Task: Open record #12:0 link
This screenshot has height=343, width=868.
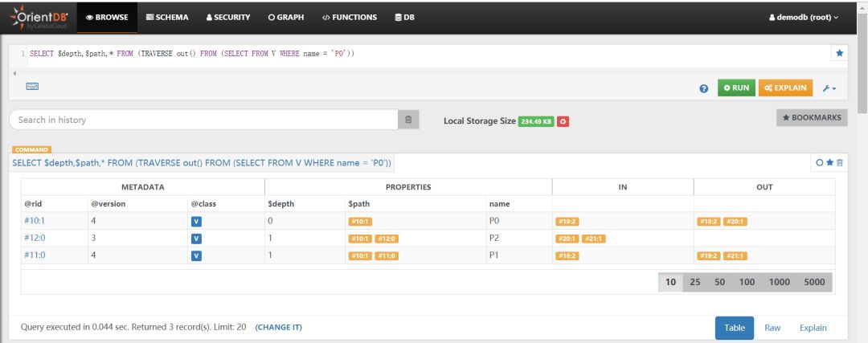Action: [35, 238]
